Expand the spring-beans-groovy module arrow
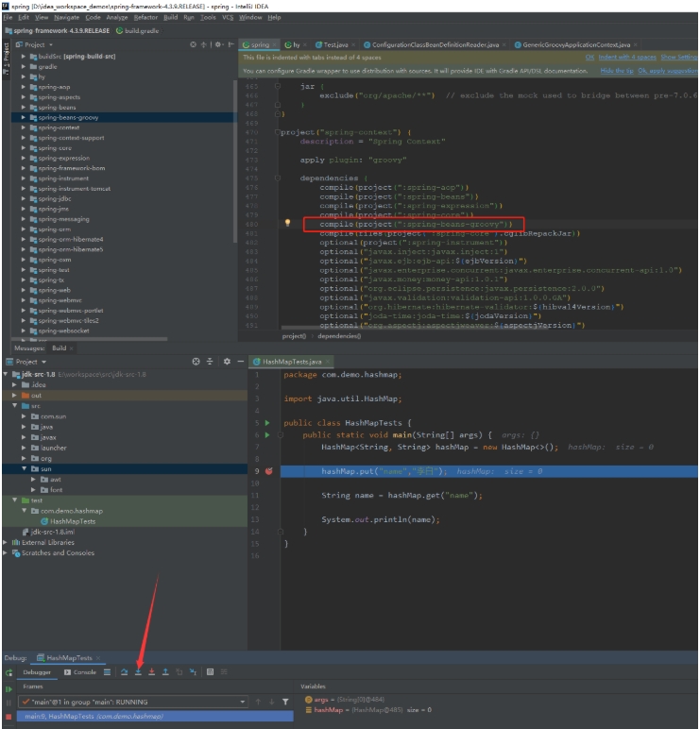The height and width of the screenshot is (729, 700). (24, 117)
